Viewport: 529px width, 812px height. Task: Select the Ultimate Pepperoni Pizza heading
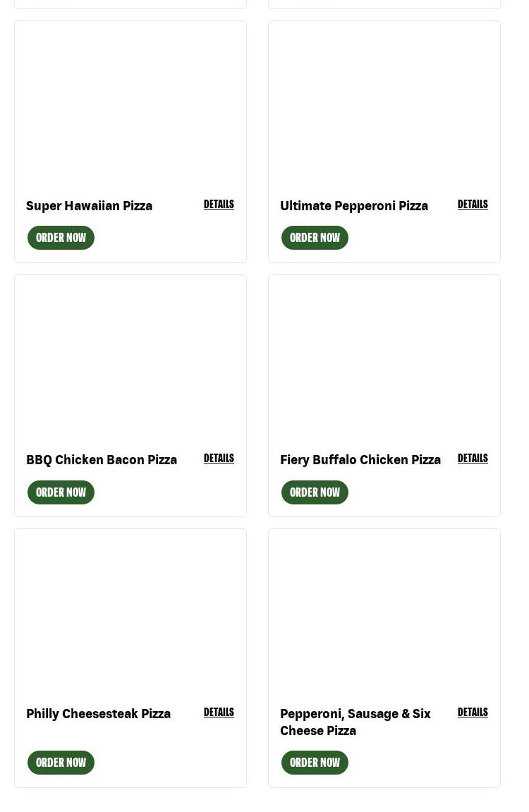point(354,205)
